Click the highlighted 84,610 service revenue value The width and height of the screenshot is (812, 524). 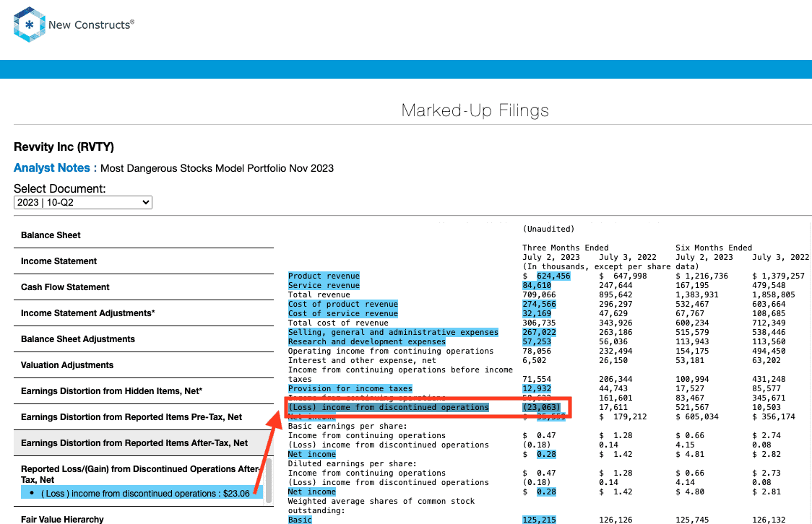click(537, 286)
